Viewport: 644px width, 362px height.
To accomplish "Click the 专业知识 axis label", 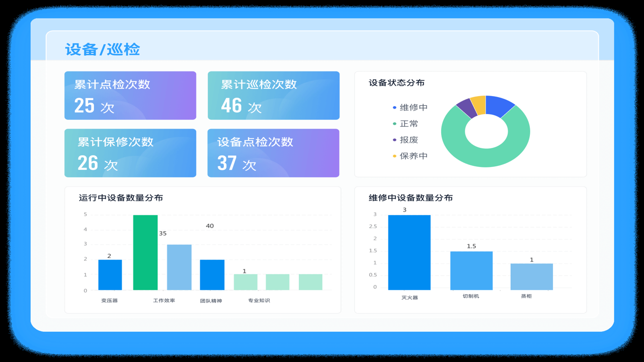I will [259, 301].
